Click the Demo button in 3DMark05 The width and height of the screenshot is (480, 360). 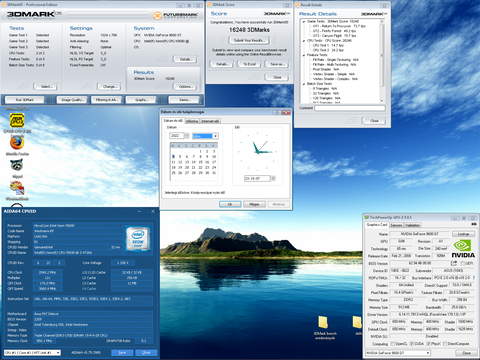click(184, 100)
